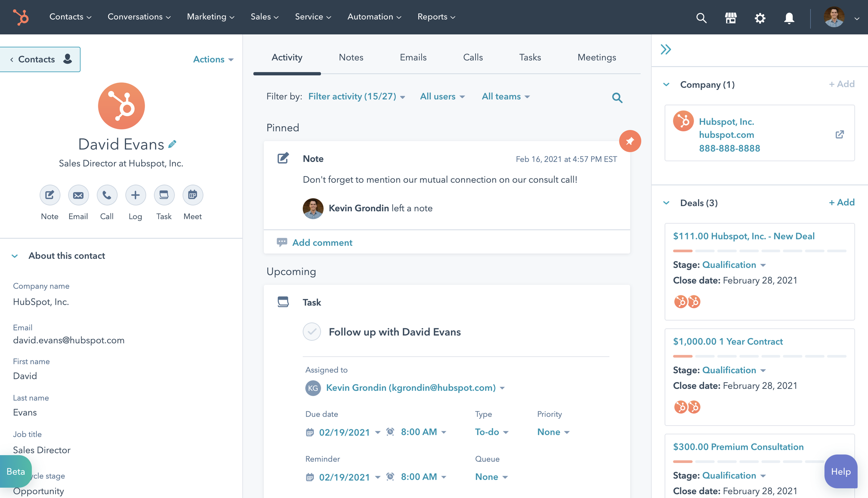The width and height of the screenshot is (868, 498).
Task: Open the task Priority None dropdown
Action: (553, 432)
